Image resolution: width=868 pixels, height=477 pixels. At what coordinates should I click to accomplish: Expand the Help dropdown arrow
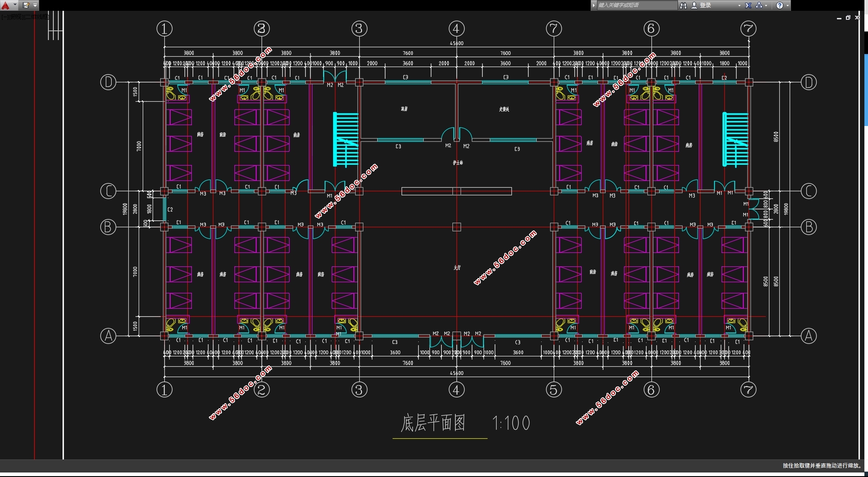[x=787, y=5]
